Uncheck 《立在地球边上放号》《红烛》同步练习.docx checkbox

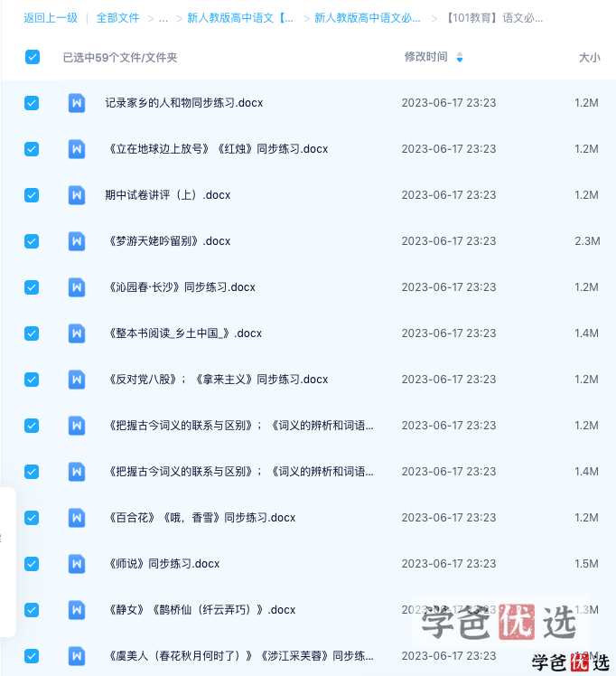click(x=32, y=149)
